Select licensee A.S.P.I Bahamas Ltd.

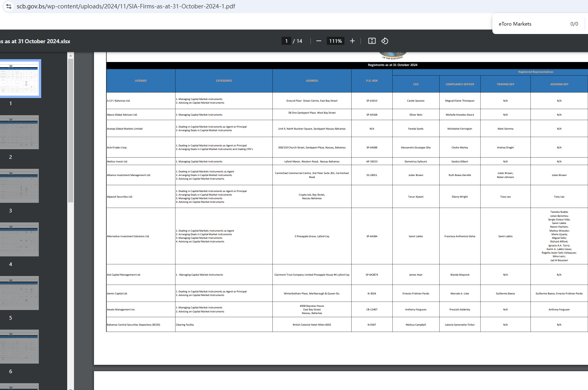(118, 101)
